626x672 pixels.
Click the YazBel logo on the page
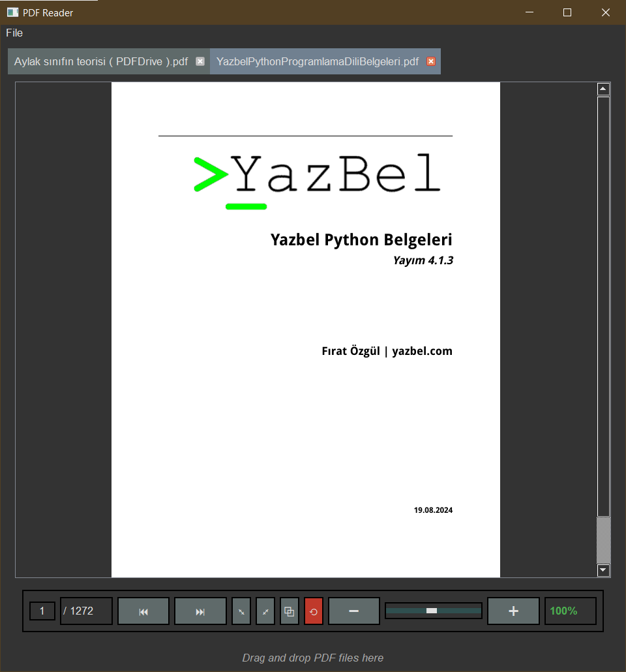(317, 181)
